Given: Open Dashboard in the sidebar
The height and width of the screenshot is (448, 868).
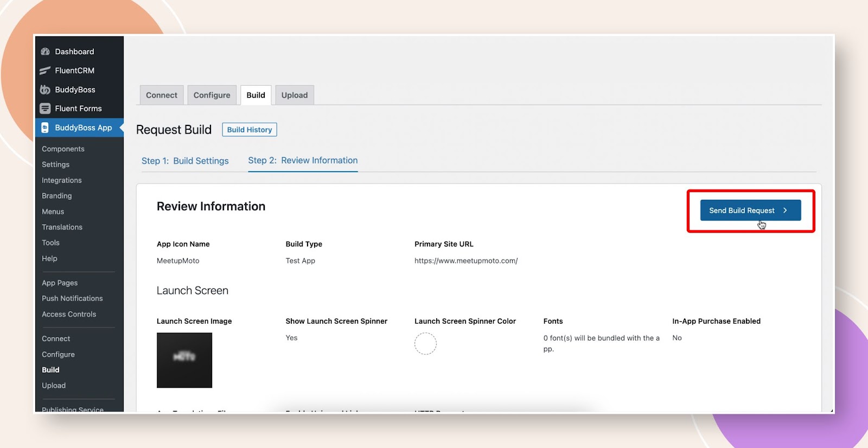Looking at the screenshot, I should [74, 52].
